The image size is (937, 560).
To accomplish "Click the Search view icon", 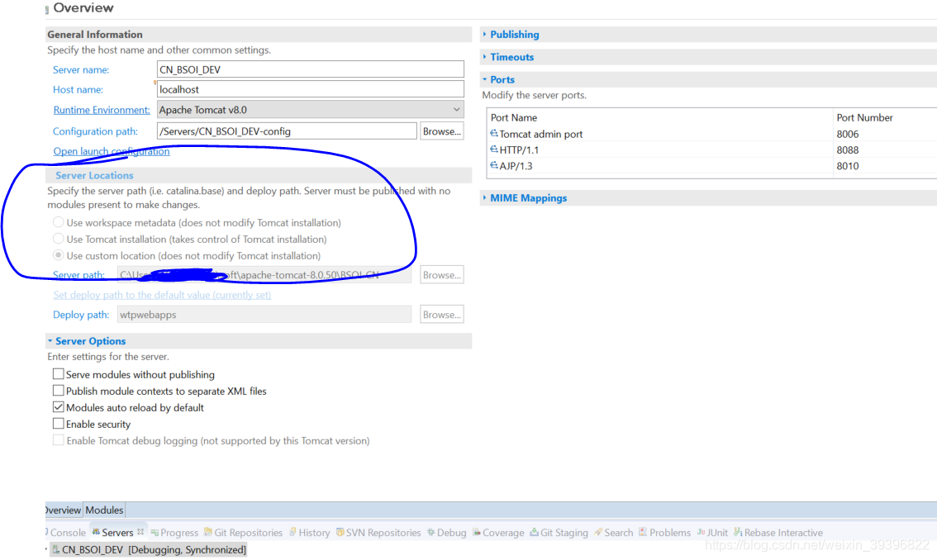I will [598, 532].
